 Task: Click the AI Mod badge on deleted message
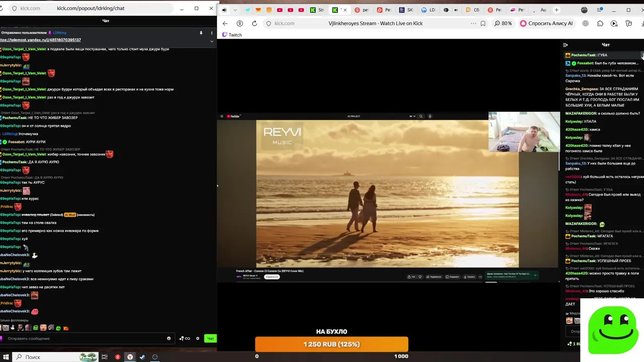point(70,215)
